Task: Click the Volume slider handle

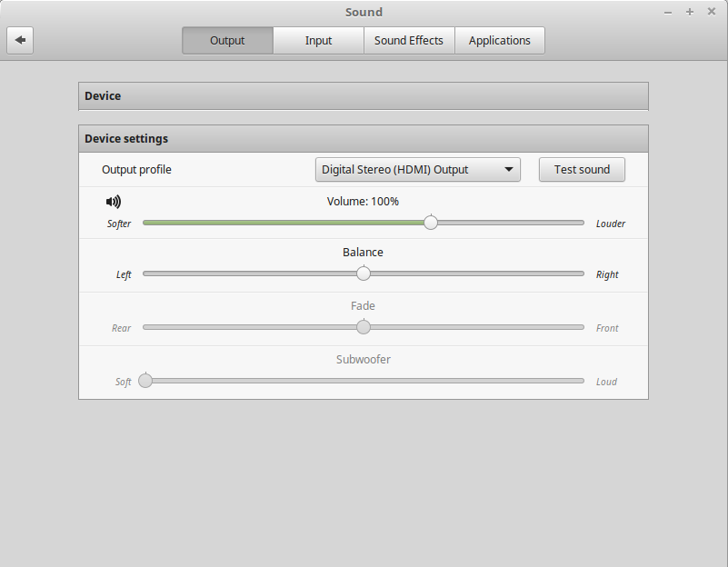Action: coord(431,223)
